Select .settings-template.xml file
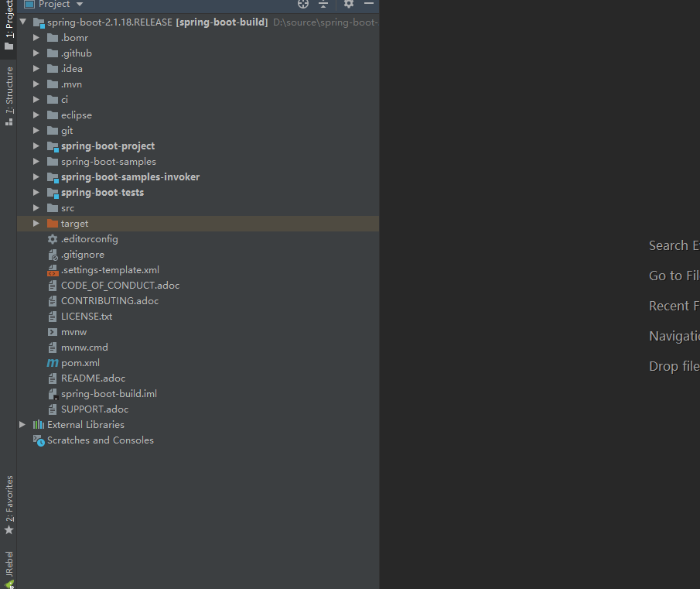Screen dimensions: 700x589 point(110,269)
